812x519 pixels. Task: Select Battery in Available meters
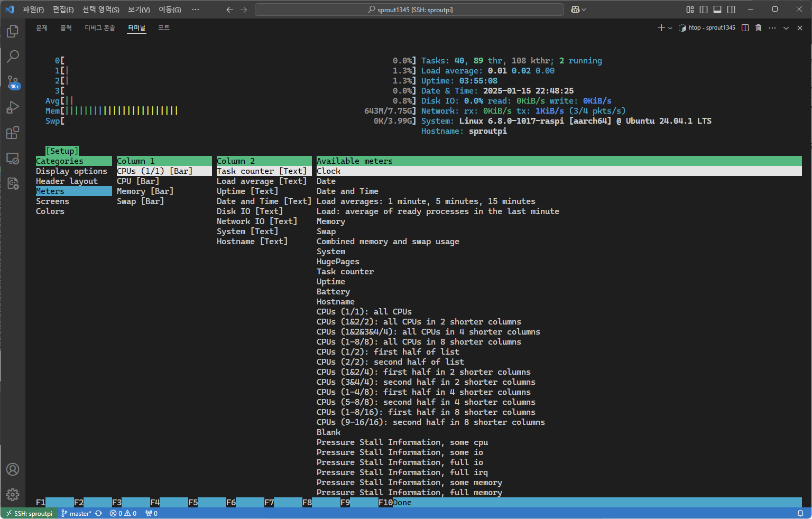point(333,292)
